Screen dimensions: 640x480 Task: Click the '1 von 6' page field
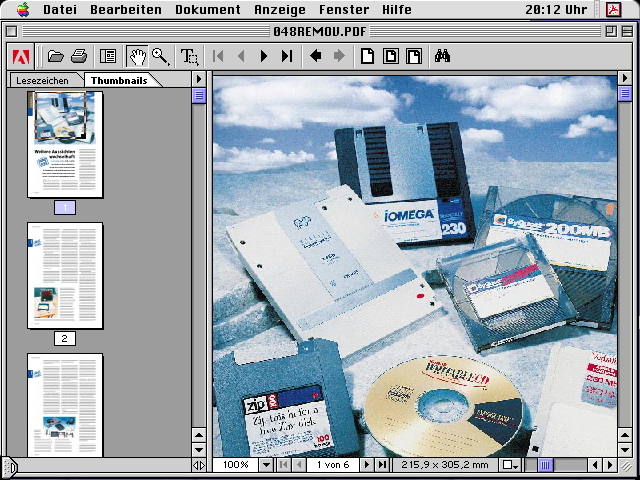pos(333,464)
